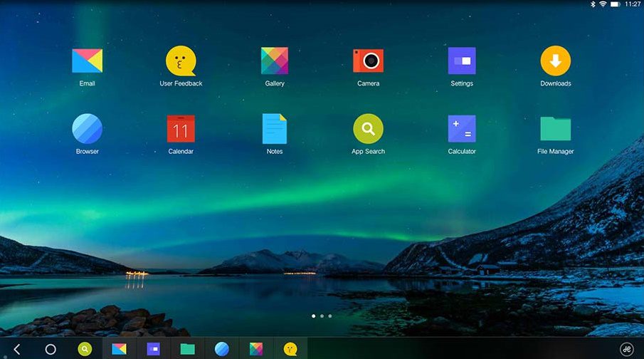Tap the home circle button in taskbar
Screen dimensions: 644x359
point(51,350)
